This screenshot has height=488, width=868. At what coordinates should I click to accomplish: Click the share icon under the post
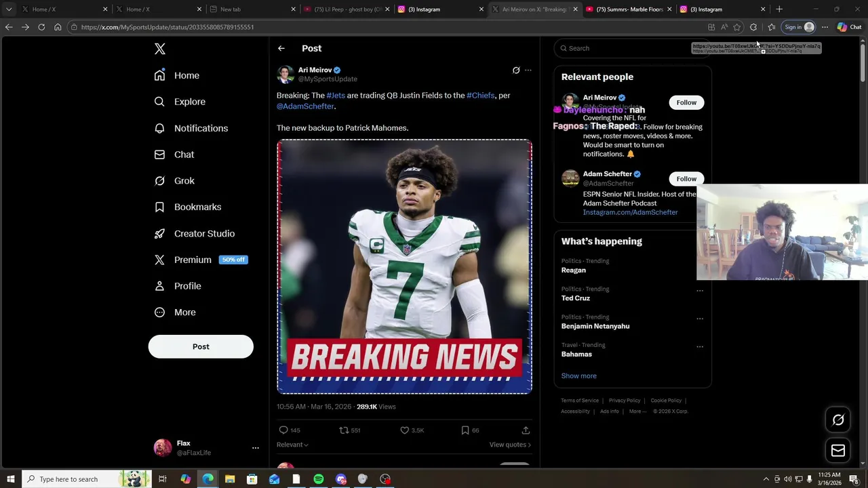pos(526,430)
